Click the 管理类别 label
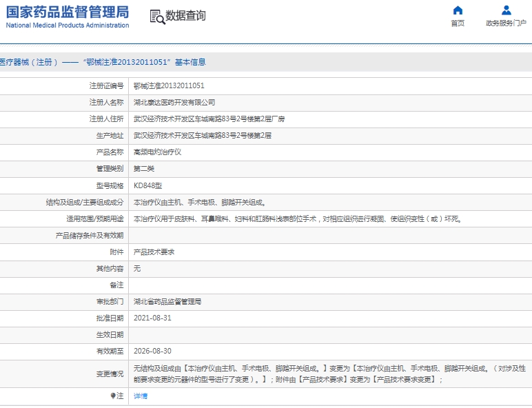This screenshot has height=408, width=532. coord(110,169)
